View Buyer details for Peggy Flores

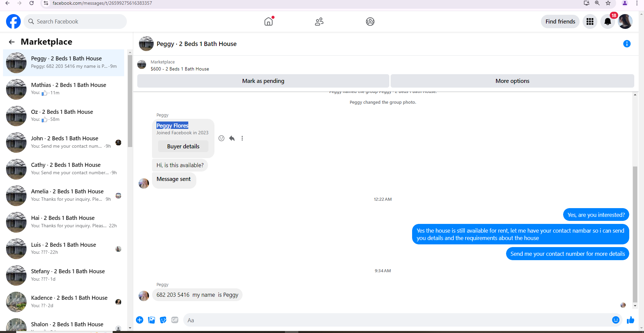183,146
